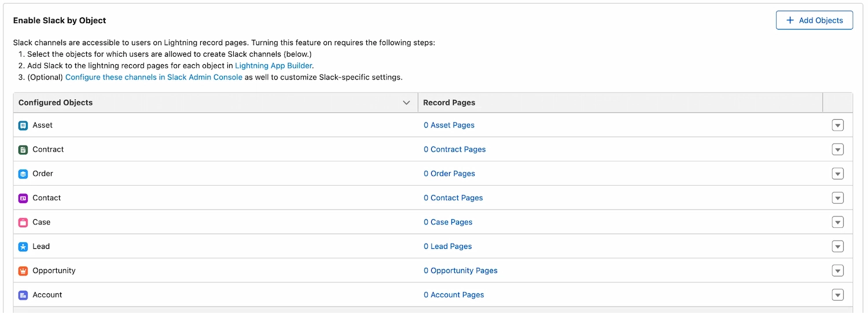The height and width of the screenshot is (313, 868).
Task: Open the Asset row actions dropdown
Action: 837,125
